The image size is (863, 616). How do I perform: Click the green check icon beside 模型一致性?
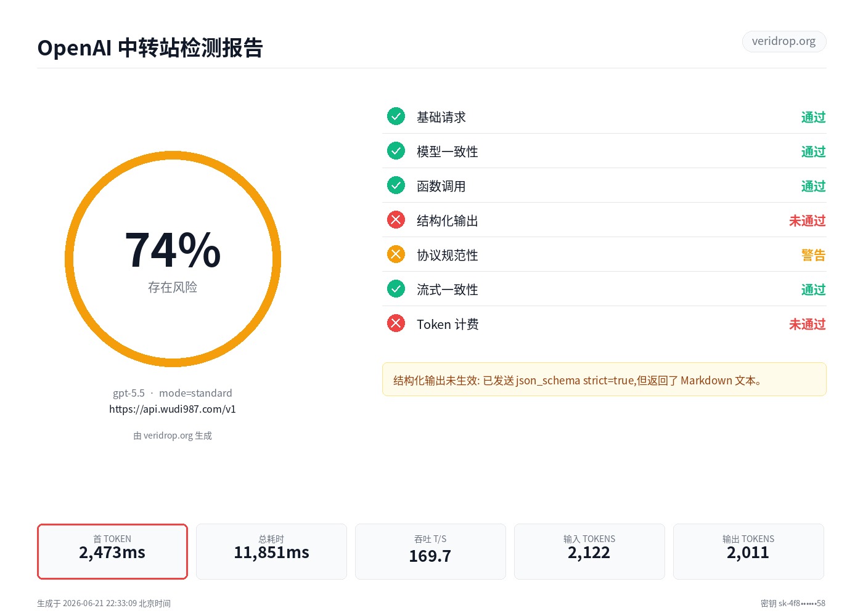(396, 151)
